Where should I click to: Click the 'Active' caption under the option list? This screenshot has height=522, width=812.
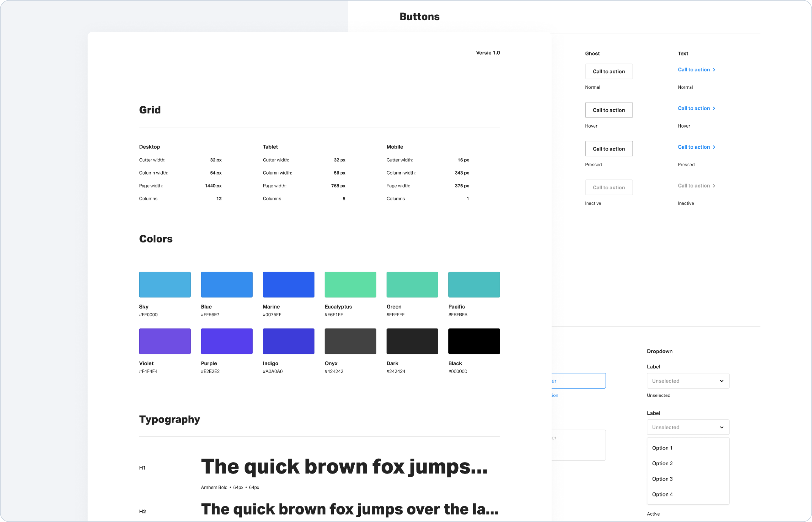[x=653, y=514]
